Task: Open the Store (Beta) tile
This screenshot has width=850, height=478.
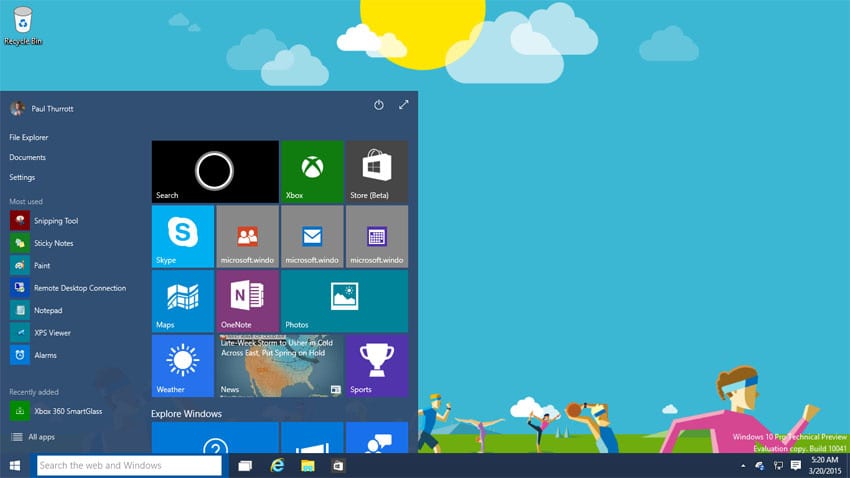Action: [376, 171]
